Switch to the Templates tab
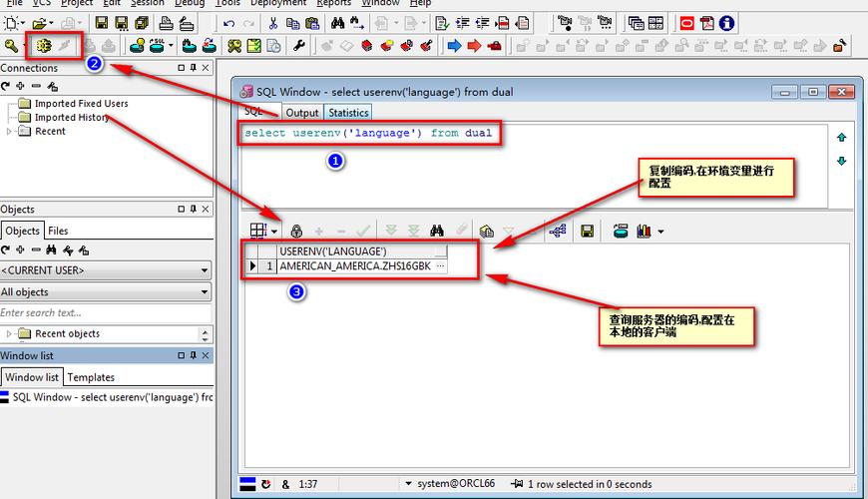 91,377
